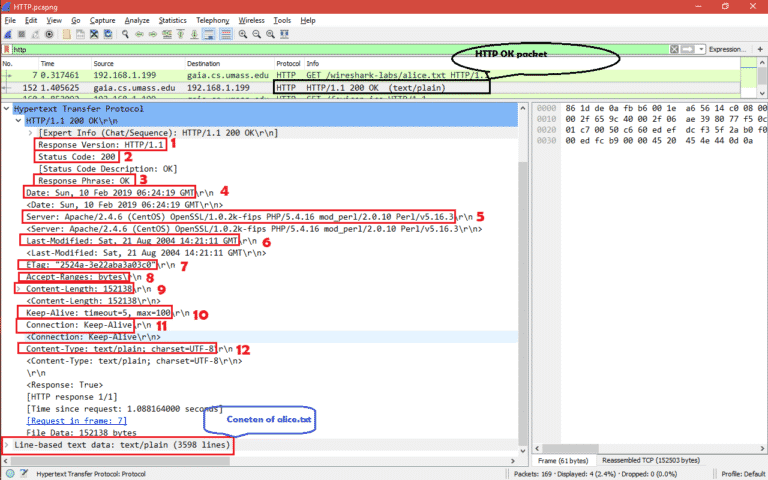Select packet 152 HTTP/1.1 200 OK row
This screenshot has width=768, height=480.
pyautogui.click(x=371, y=88)
